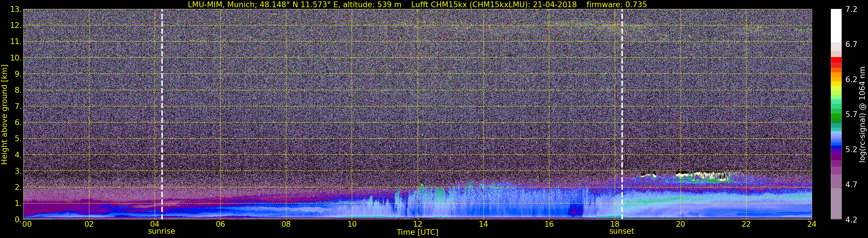
Task: Click the height axis tick "7."
Action: click(x=18, y=106)
